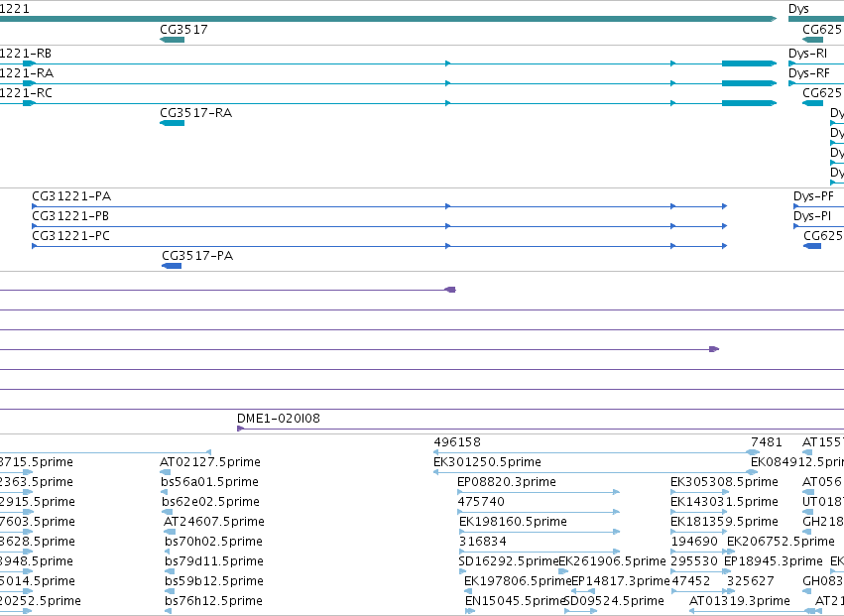The height and width of the screenshot is (616, 844).
Task: Select EK084912.5prime EST label
Action: [x=797, y=462]
